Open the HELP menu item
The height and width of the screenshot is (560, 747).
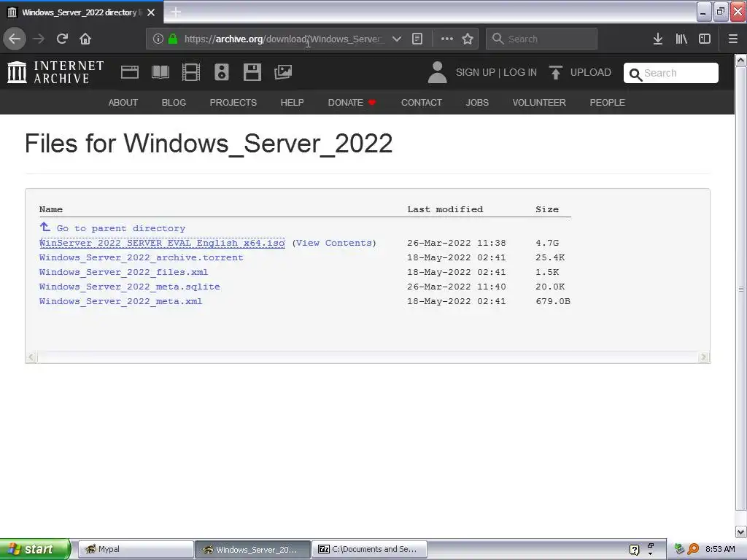click(x=292, y=102)
